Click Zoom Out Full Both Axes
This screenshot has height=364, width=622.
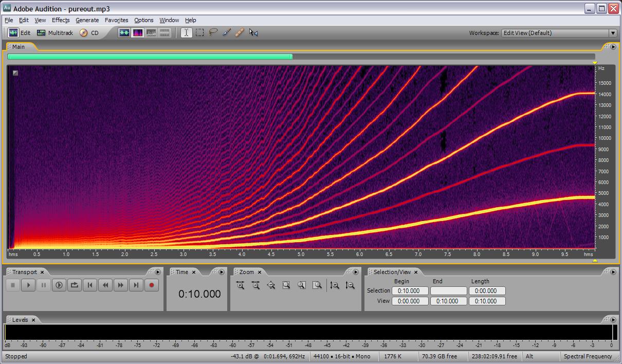(x=271, y=285)
